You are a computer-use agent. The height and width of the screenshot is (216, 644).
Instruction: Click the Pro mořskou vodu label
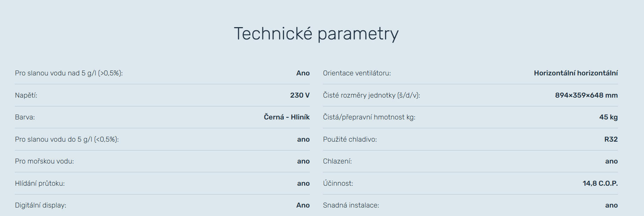(44, 161)
